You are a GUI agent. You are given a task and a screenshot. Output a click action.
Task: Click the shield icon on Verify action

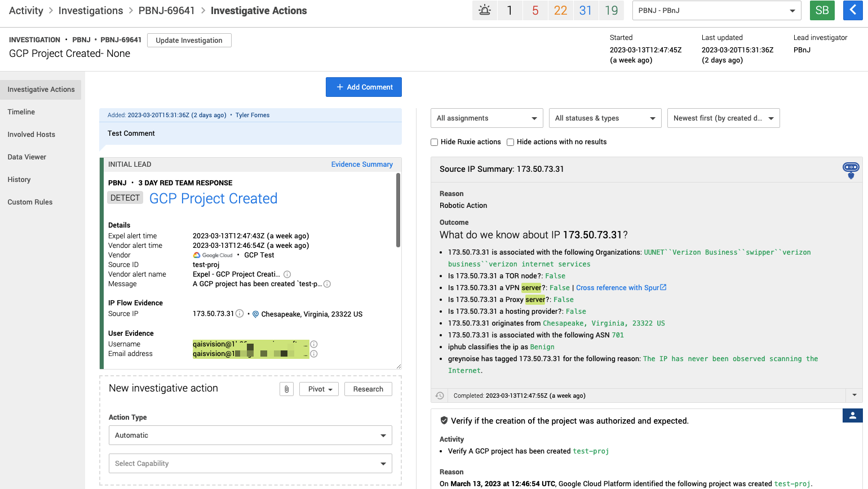[444, 420]
